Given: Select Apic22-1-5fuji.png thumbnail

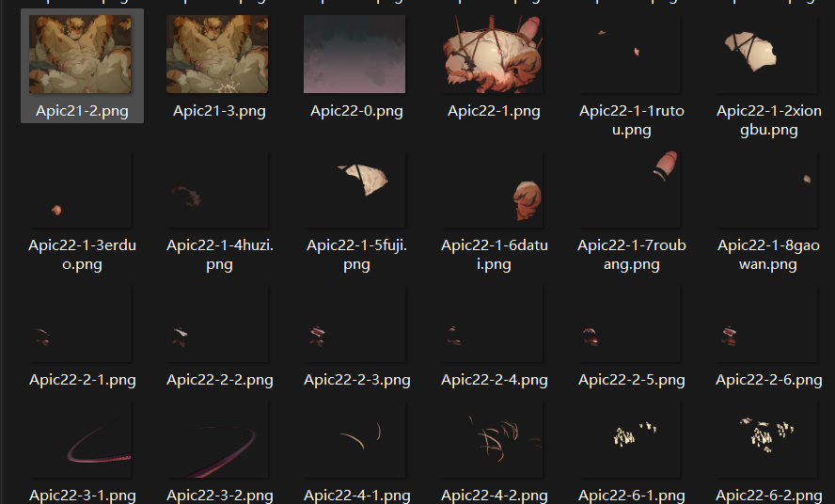Looking at the screenshot, I should 354,190.
